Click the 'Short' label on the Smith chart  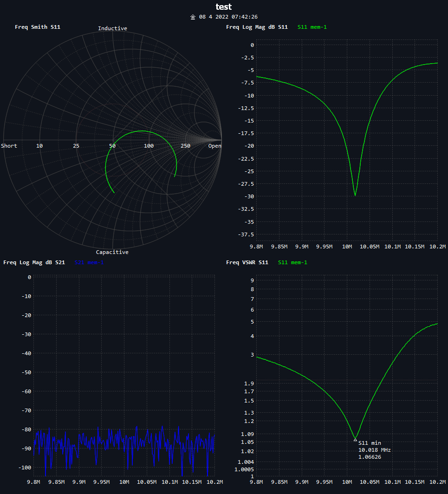point(9,146)
